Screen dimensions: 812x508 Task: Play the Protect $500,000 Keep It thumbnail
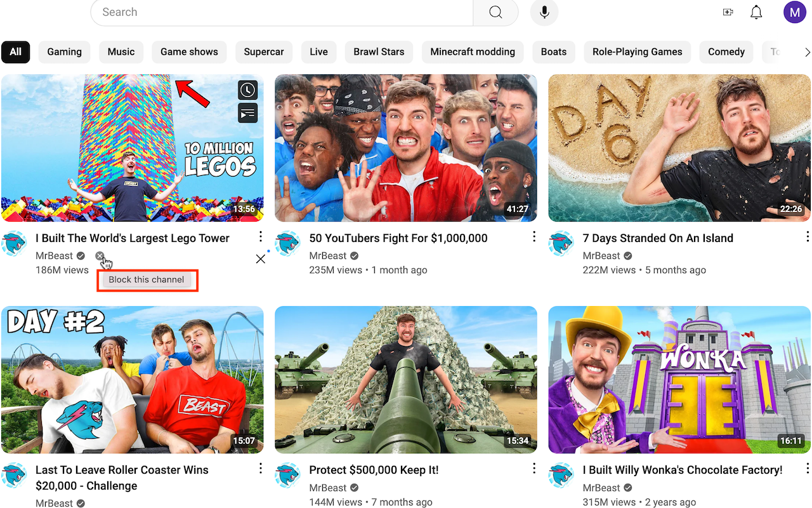(x=405, y=379)
